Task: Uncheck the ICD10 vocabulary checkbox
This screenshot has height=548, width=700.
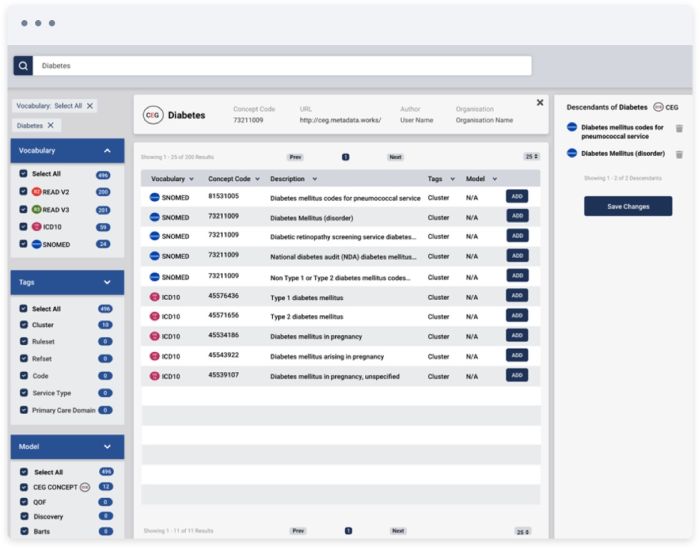Action: click(x=24, y=226)
